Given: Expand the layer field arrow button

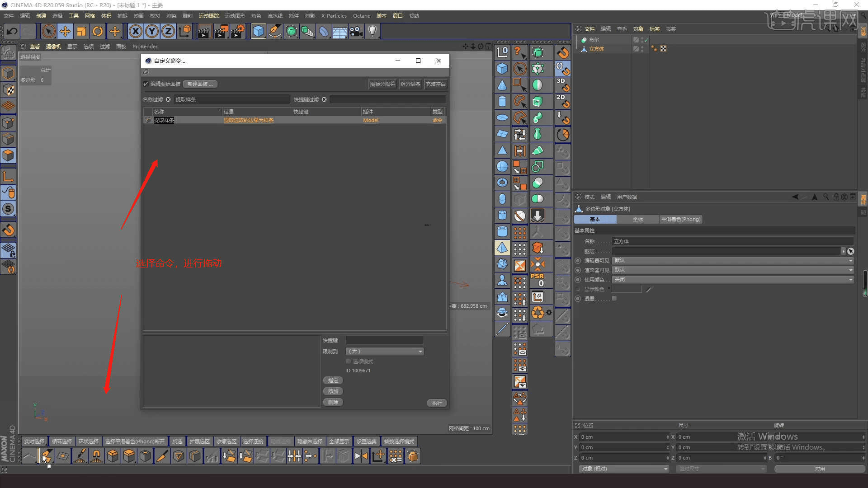Looking at the screenshot, I should [844, 251].
